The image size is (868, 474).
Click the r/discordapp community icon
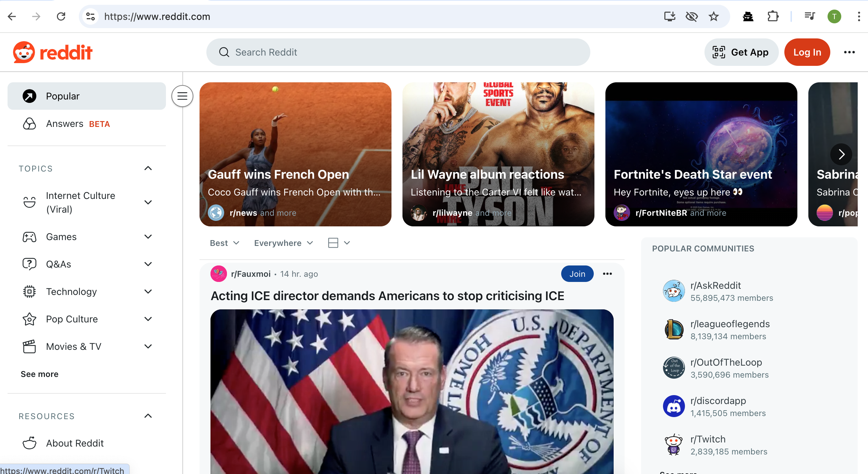(x=674, y=406)
